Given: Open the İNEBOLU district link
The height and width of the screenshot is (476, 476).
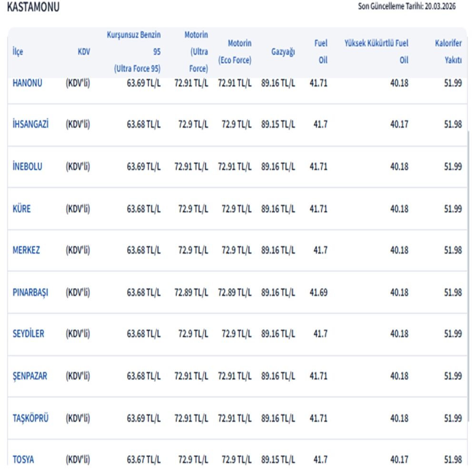Looking at the screenshot, I should pyautogui.click(x=27, y=167).
